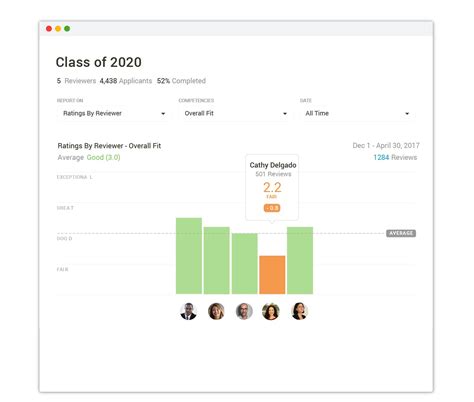Click the green window maximize dot
The width and height of the screenshot is (474, 402).
[x=67, y=29]
